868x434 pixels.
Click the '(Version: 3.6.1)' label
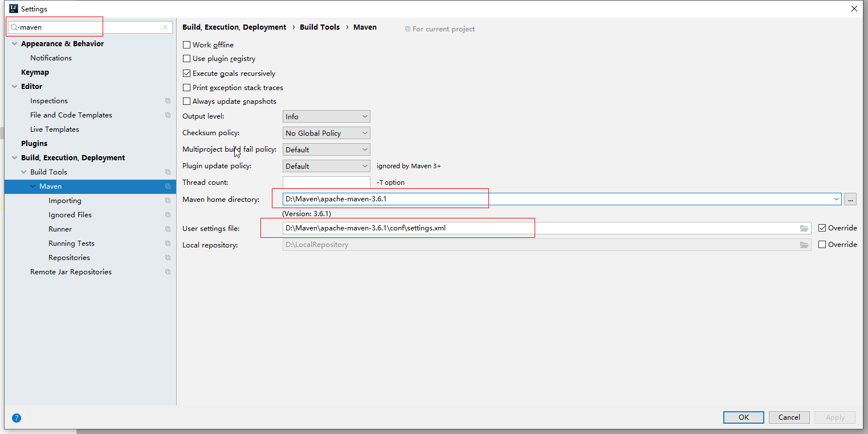pos(307,213)
